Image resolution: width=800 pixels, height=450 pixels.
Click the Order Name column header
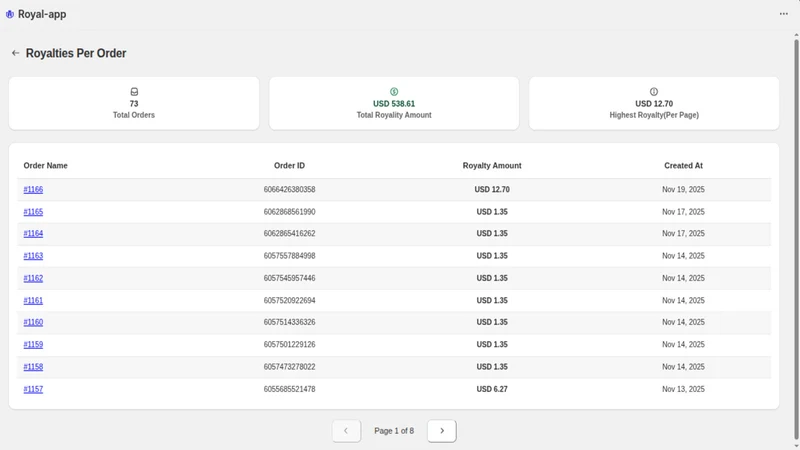pyautogui.click(x=45, y=165)
